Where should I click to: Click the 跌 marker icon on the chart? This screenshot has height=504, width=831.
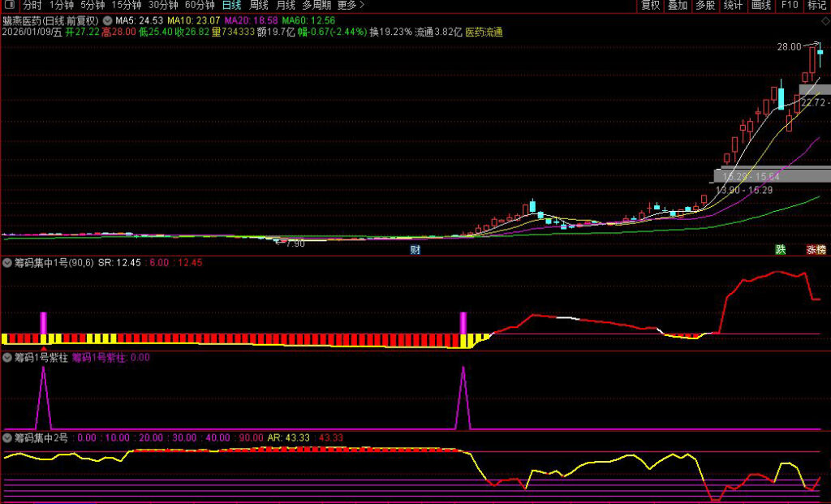click(780, 250)
